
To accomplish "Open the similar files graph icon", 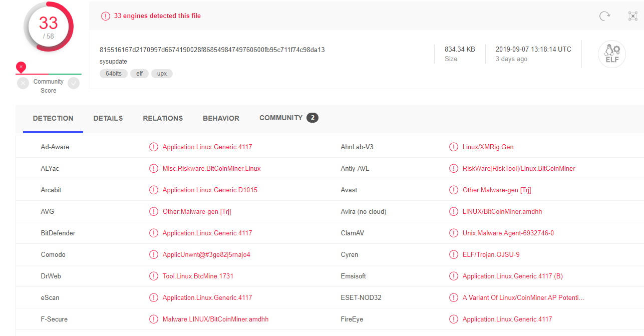I will 633,16.
